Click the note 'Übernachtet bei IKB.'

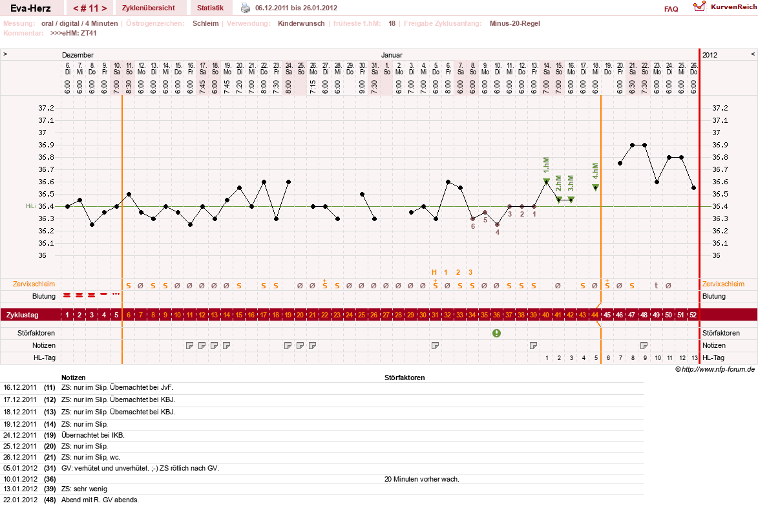tap(93, 435)
